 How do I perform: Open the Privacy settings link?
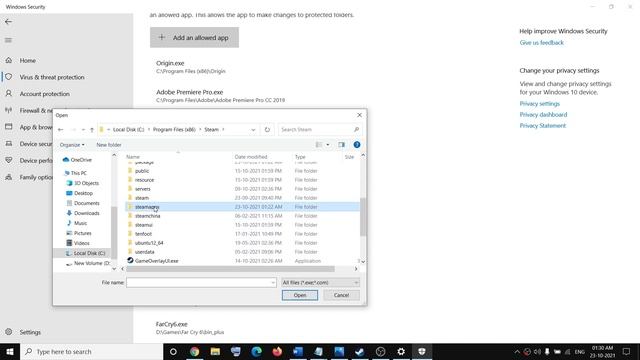pos(540,104)
